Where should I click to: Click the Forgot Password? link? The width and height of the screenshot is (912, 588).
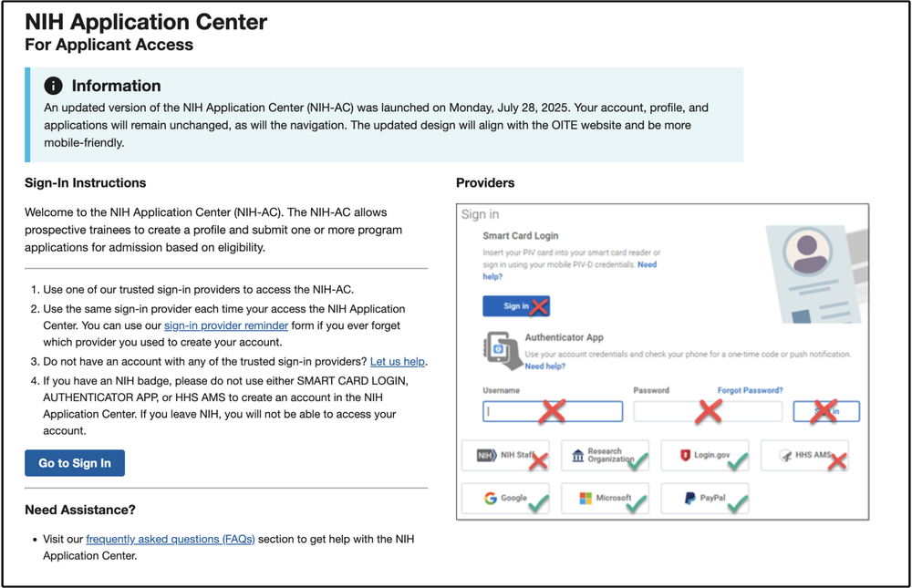[x=750, y=390]
